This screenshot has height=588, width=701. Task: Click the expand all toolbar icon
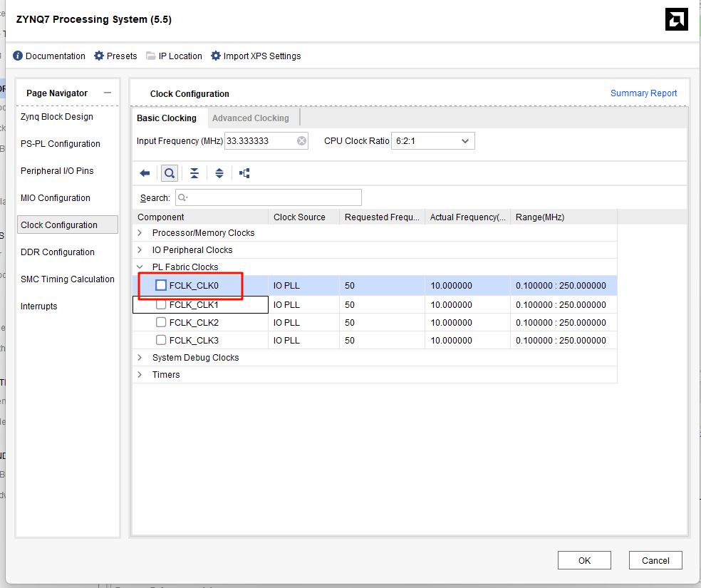point(219,173)
